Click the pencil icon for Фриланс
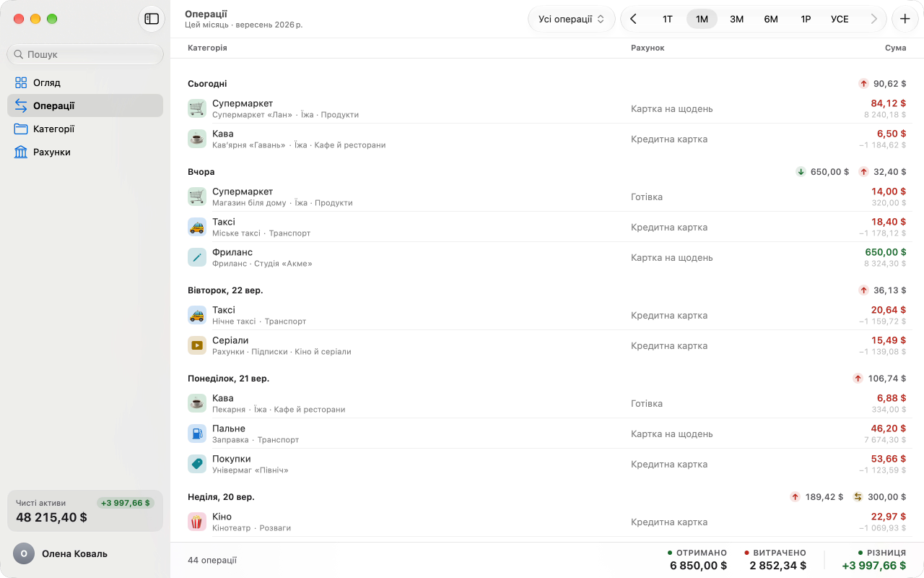 (197, 257)
